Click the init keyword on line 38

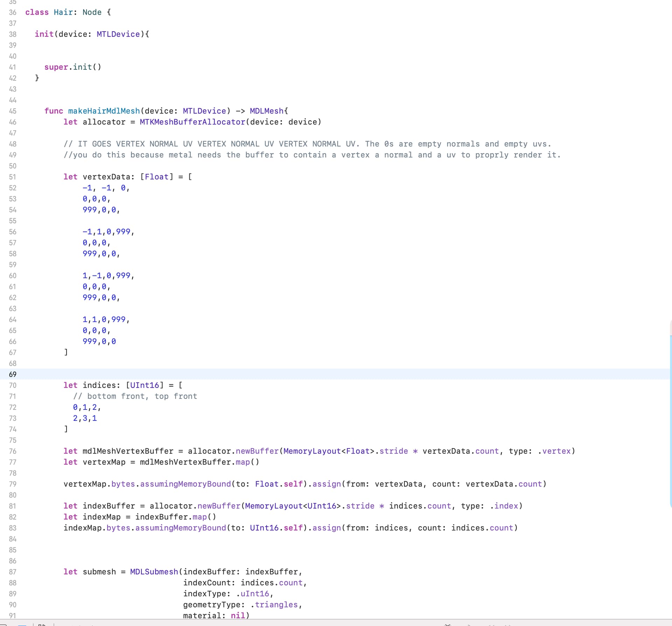pyautogui.click(x=44, y=34)
